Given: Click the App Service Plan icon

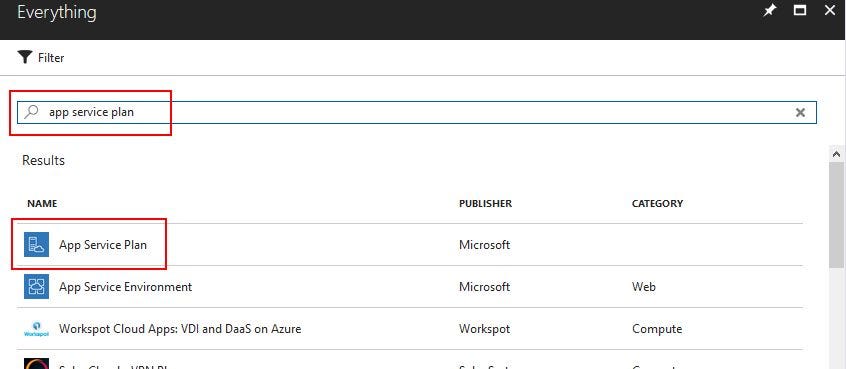Looking at the screenshot, I should pyautogui.click(x=36, y=244).
